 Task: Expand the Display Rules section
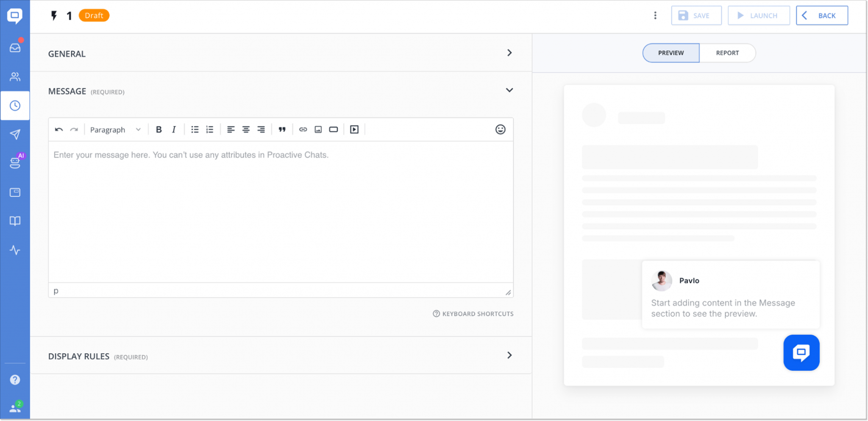[x=509, y=355]
